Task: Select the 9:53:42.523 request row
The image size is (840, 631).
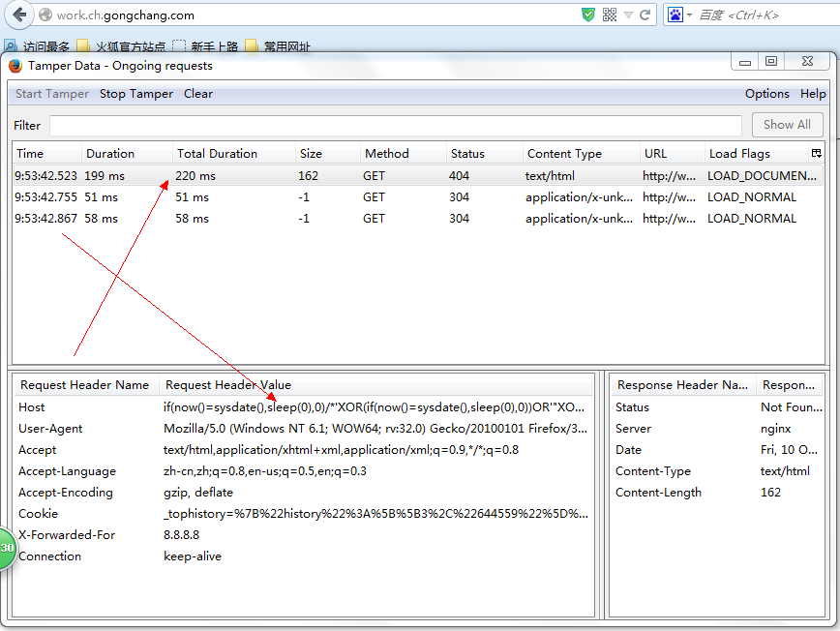Action: [418, 176]
